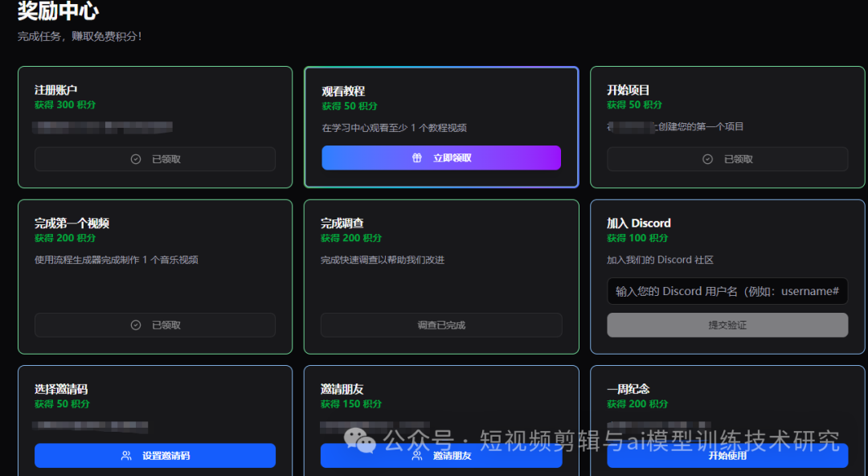The height and width of the screenshot is (476, 868).
Task: Click the 已领取 button under 注册账户
Action: 154,158
